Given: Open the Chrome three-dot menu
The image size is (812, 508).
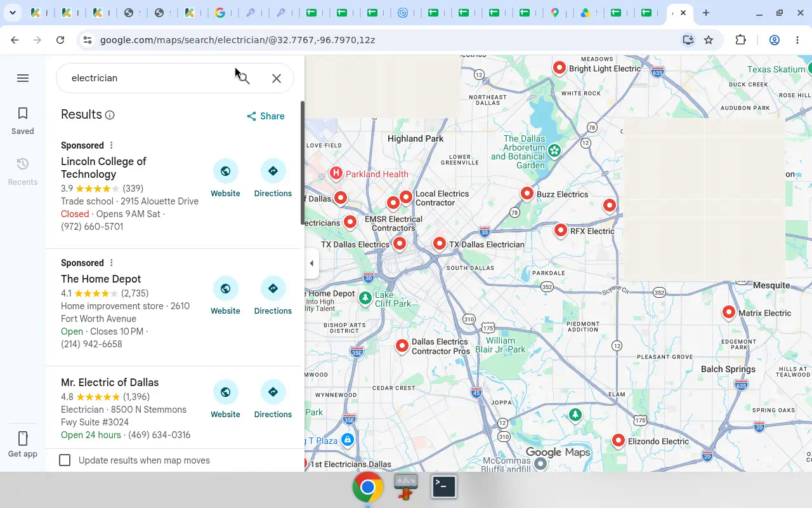Looking at the screenshot, I should (797, 40).
